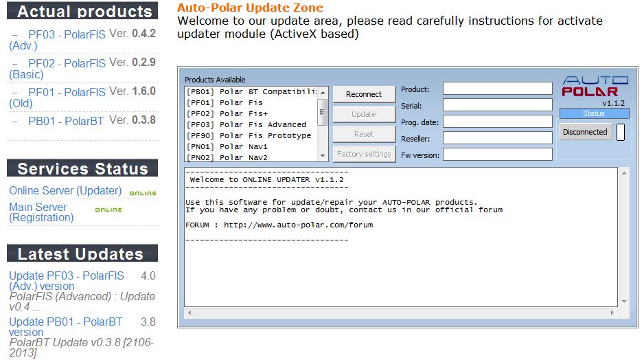Screen dimensions: 644x360
Task: Click the disabled Update button
Action: tap(364, 114)
